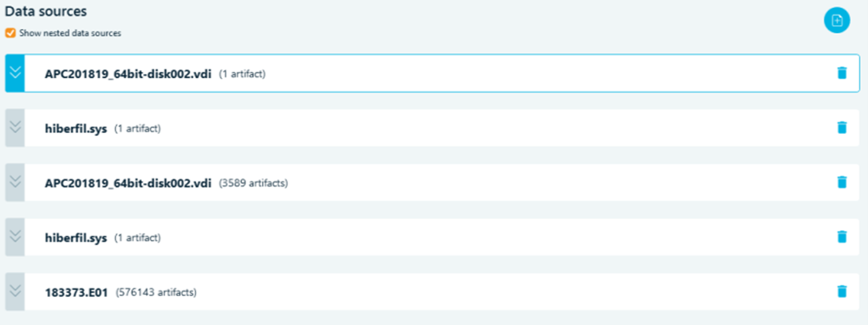This screenshot has height=325, width=868.
Task: Expand hiberfil.sys directly above 183373.E01
Action: click(15, 237)
